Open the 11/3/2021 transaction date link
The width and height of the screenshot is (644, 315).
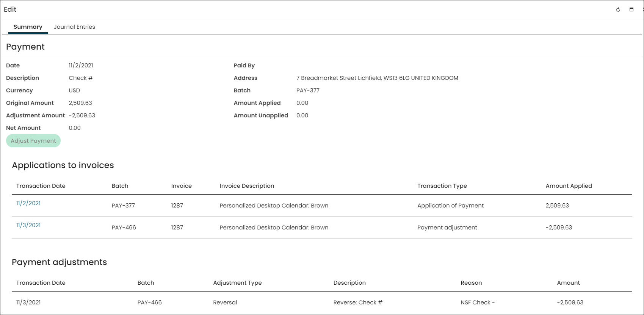tap(28, 225)
